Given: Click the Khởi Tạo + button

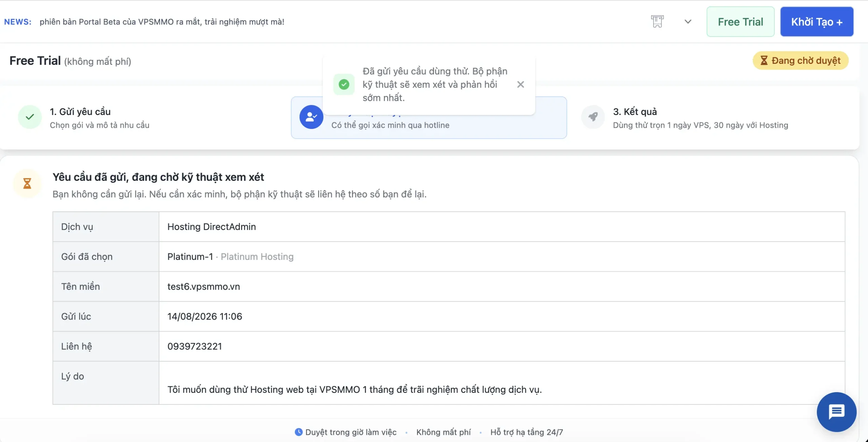Looking at the screenshot, I should point(817,22).
